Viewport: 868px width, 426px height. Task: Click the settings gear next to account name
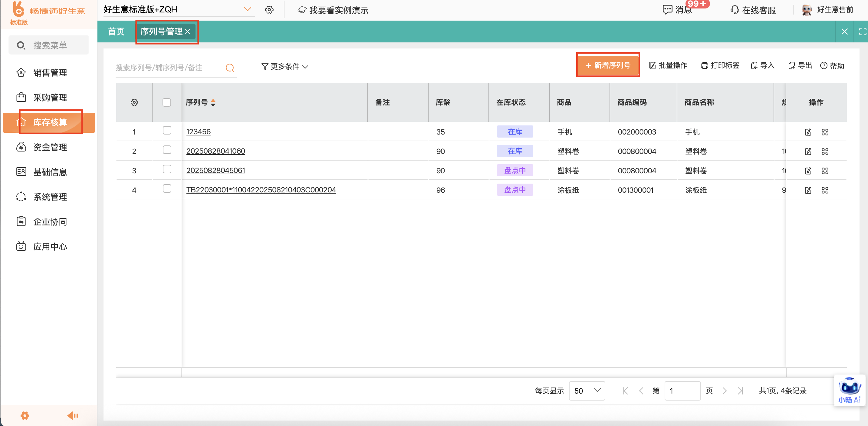pyautogui.click(x=269, y=10)
